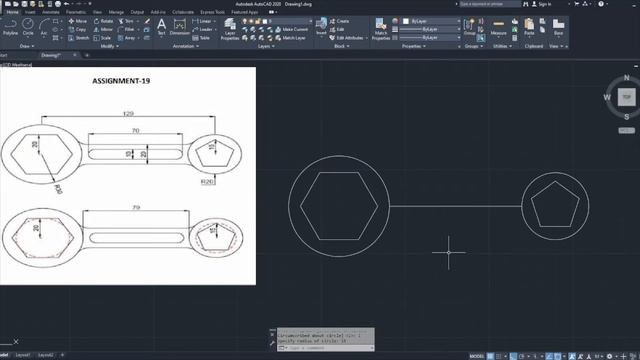Expand the Layers panel
Screen dimensions: 640x360
[266, 46]
